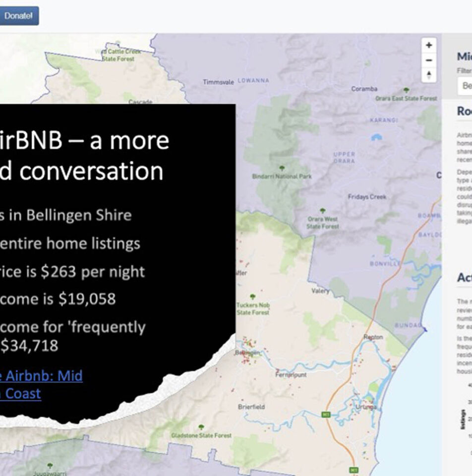Click the Brierfield label on the map
This screenshot has height=476, width=472.
click(251, 407)
